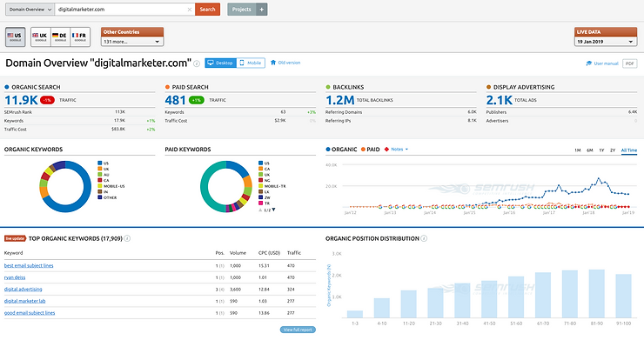Click the 81-90 bar in position distribution
The width and height of the screenshot is (644, 340).
[x=597, y=294]
